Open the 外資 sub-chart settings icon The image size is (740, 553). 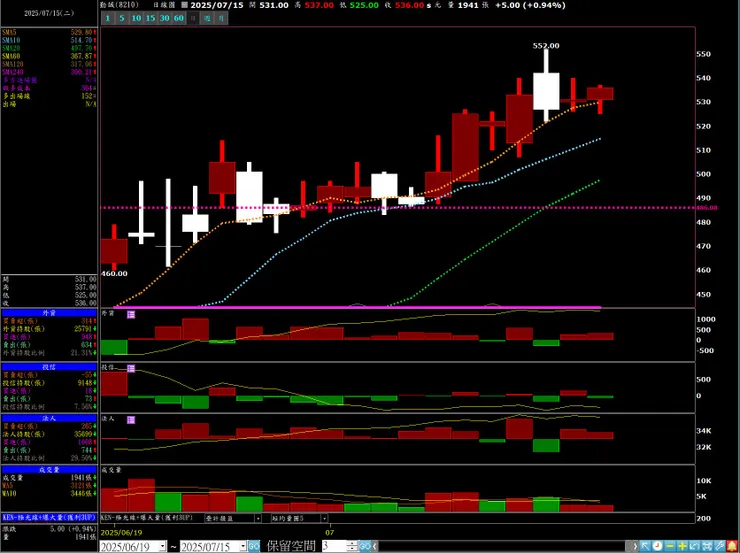pos(131,314)
